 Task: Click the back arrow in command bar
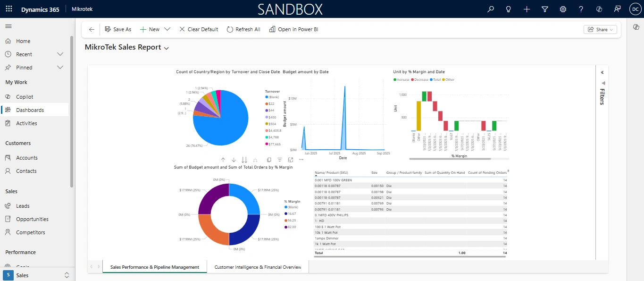(x=92, y=29)
